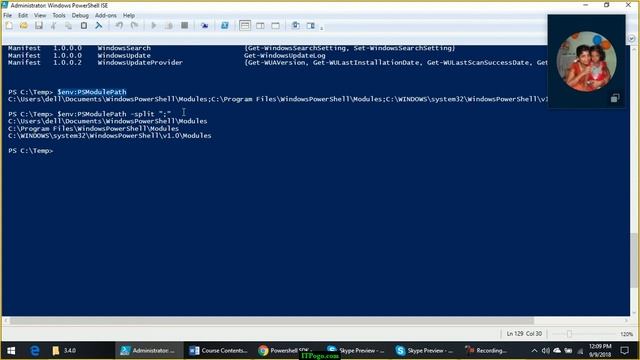Start PowerShell.exe via the blue console icon
640x360 pixels.
[x=224, y=26]
